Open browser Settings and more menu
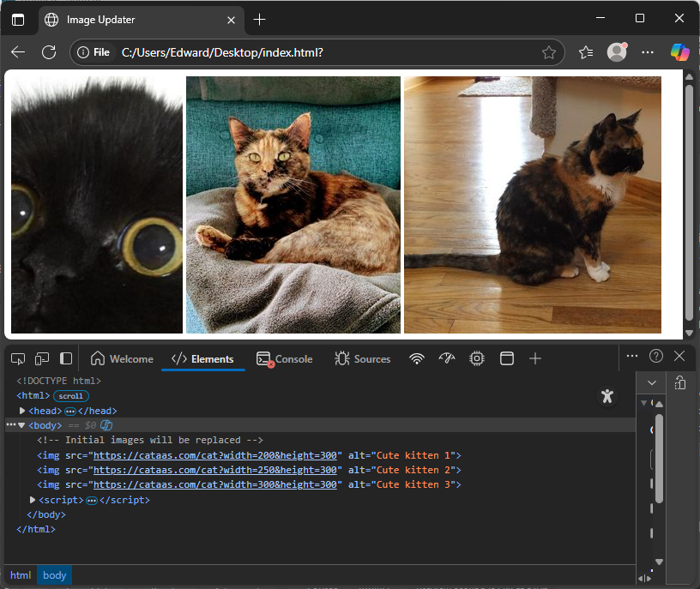 tap(648, 52)
